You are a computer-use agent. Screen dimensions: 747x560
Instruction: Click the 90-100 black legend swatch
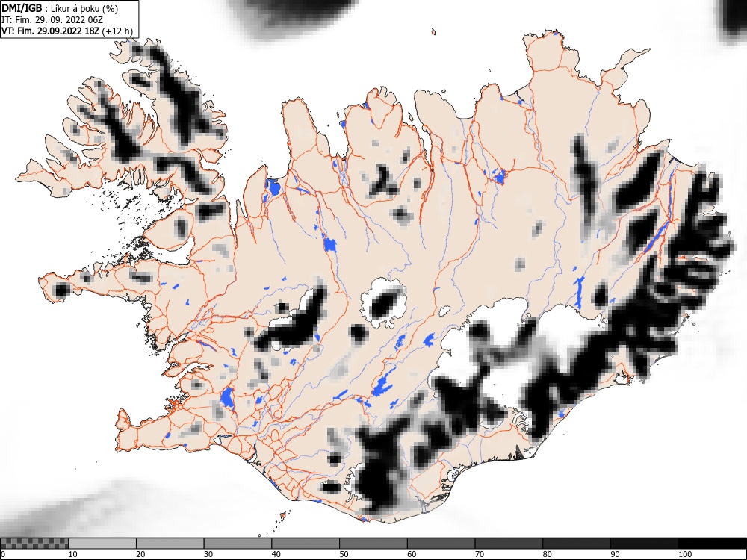point(644,544)
